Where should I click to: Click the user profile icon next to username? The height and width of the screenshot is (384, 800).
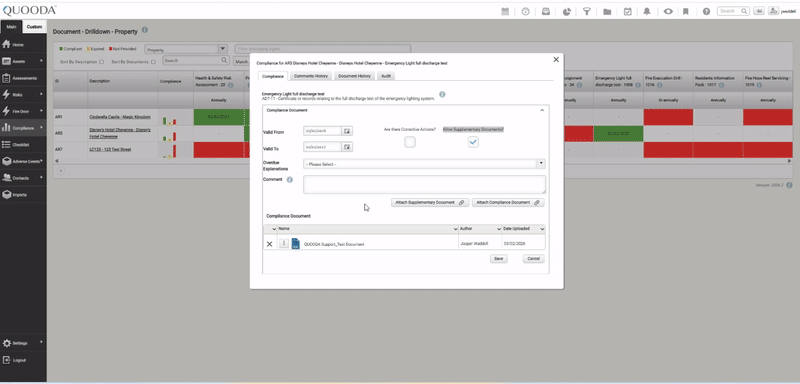tap(773, 11)
